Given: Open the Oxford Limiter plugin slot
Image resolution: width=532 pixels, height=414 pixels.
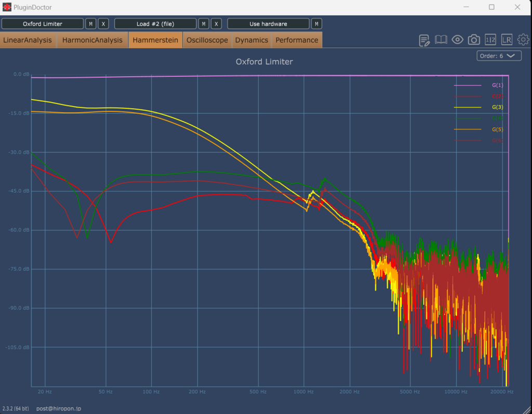Looking at the screenshot, I should pyautogui.click(x=43, y=24).
